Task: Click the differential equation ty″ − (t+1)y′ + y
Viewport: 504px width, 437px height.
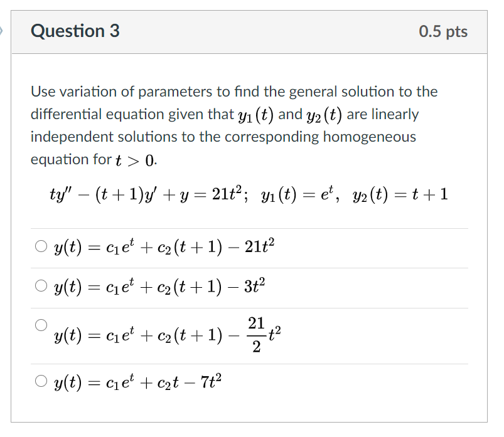Action: 113,194
